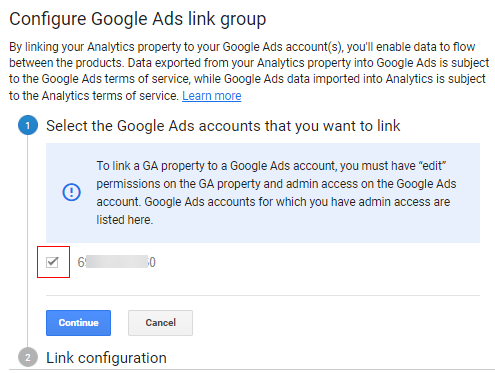Select the account ID label starting with 6
Screen dimensions: 495x373
pos(116,262)
